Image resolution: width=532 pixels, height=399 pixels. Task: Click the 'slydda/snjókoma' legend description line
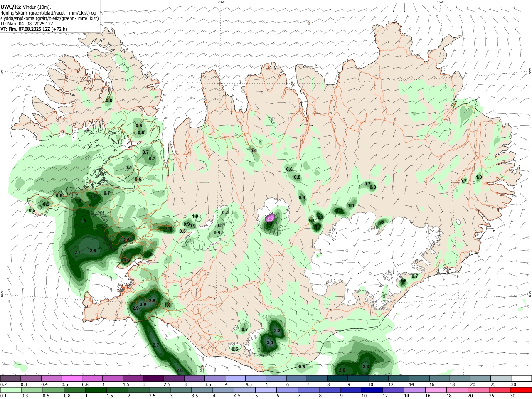[x=49, y=18]
